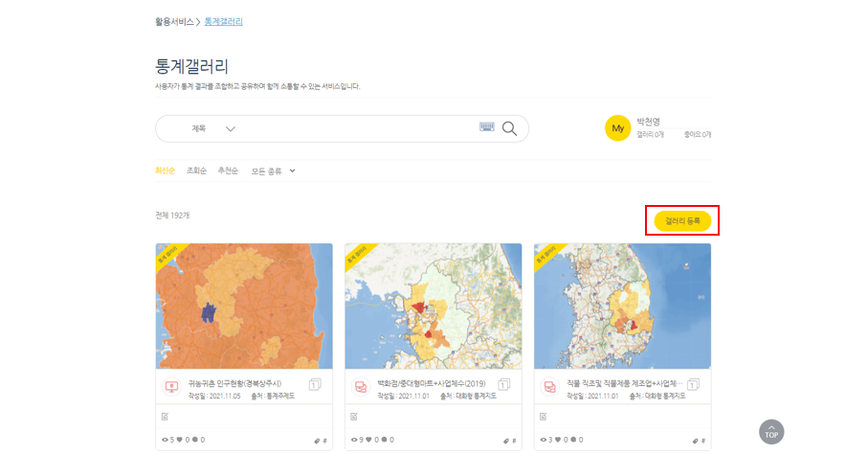The width and height of the screenshot is (868, 456).
Task: Click 작성일 : 2021.11.05 date text
Action: click(x=214, y=397)
